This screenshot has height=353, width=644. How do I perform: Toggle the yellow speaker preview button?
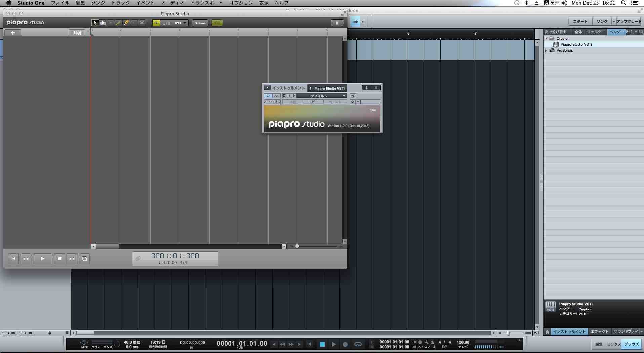pyautogui.click(x=217, y=23)
